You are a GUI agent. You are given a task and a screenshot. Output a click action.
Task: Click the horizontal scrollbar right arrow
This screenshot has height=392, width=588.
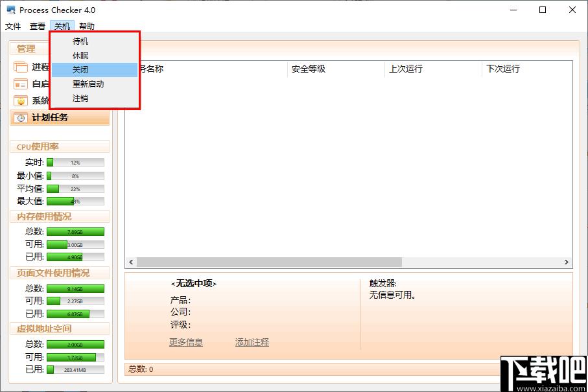point(566,262)
